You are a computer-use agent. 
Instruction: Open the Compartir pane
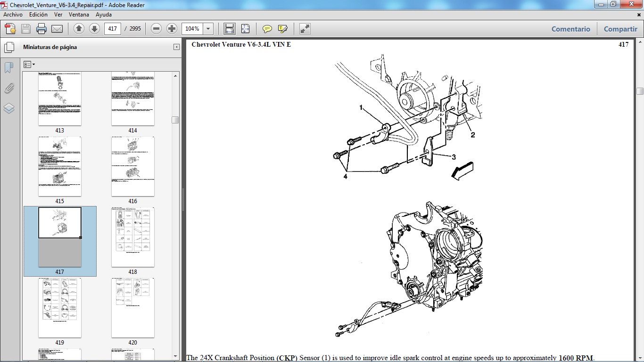click(620, 29)
